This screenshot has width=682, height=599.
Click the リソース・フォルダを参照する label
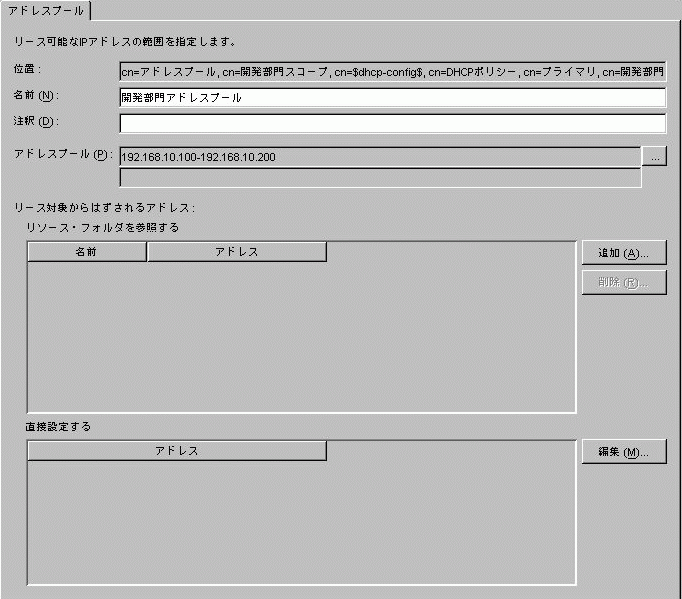tap(103, 228)
